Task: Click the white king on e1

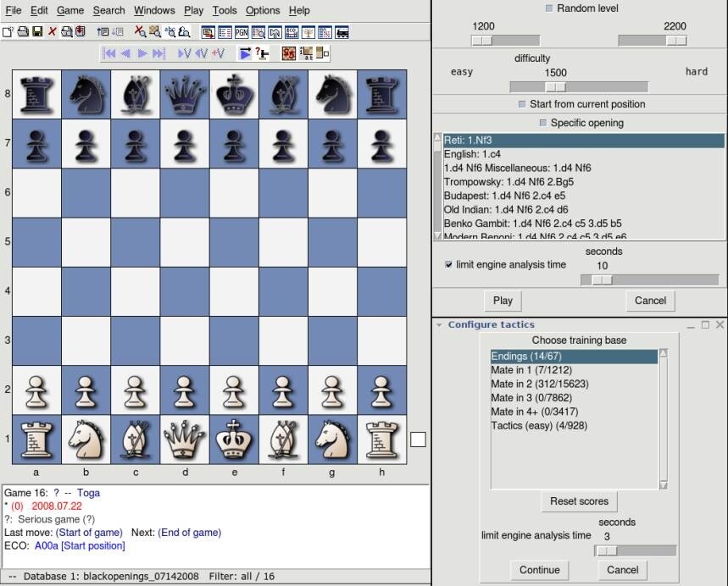Action: (234, 439)
